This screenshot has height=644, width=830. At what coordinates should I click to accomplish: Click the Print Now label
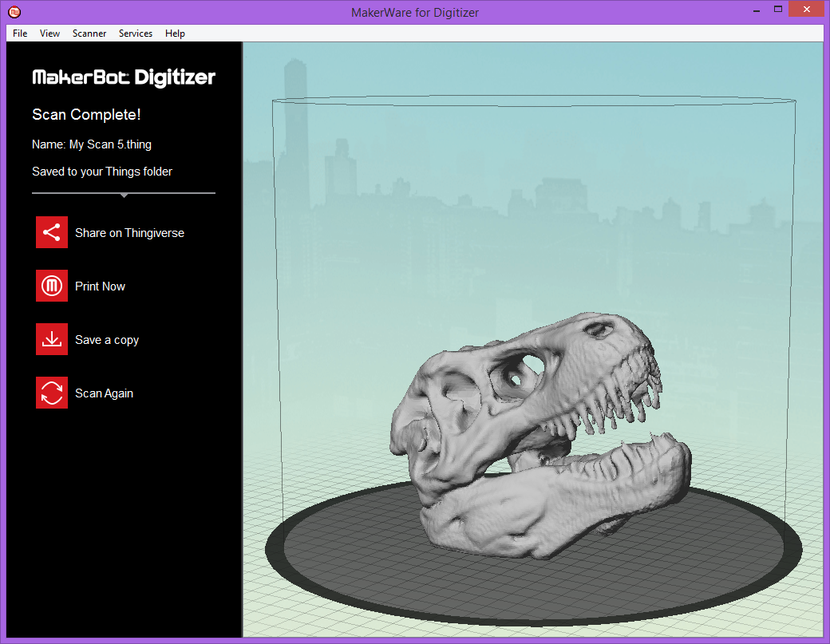100,286
